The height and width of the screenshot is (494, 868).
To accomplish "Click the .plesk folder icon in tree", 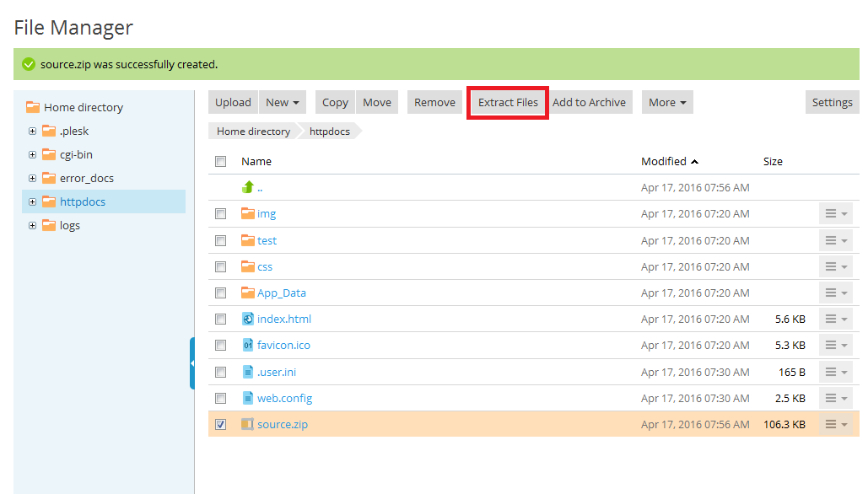I will (x=49, y=131).
